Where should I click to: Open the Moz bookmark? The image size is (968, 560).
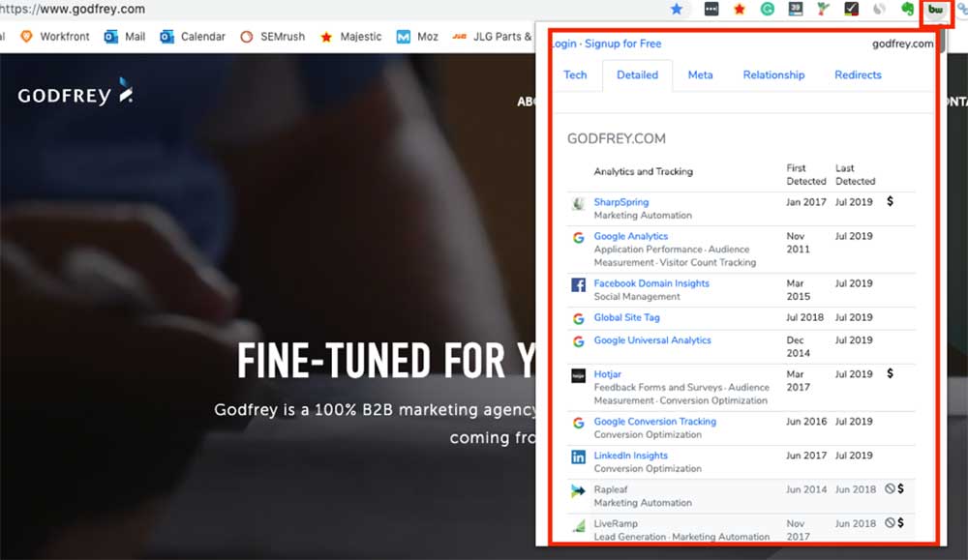[417, 37]
